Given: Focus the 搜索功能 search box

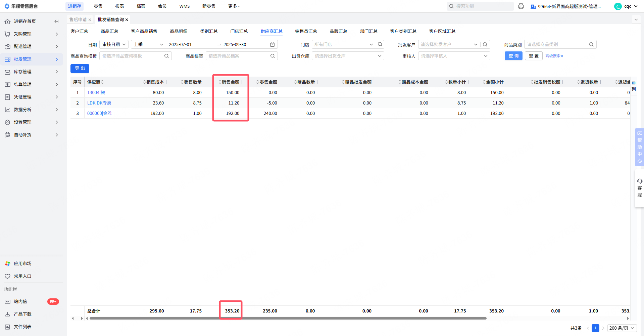Looking at the screenshot, I should click(480, 6).
